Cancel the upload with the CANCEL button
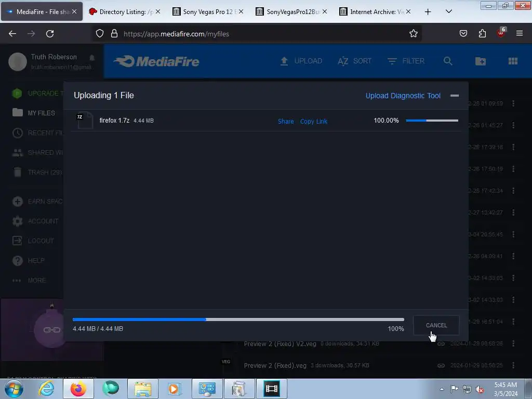 pos(436,325)
